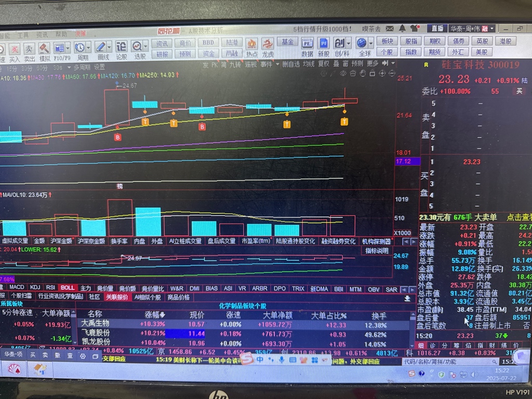Open the 新股 IPO icon
This screenshot has height=399, width=532.
click(323, 44)
